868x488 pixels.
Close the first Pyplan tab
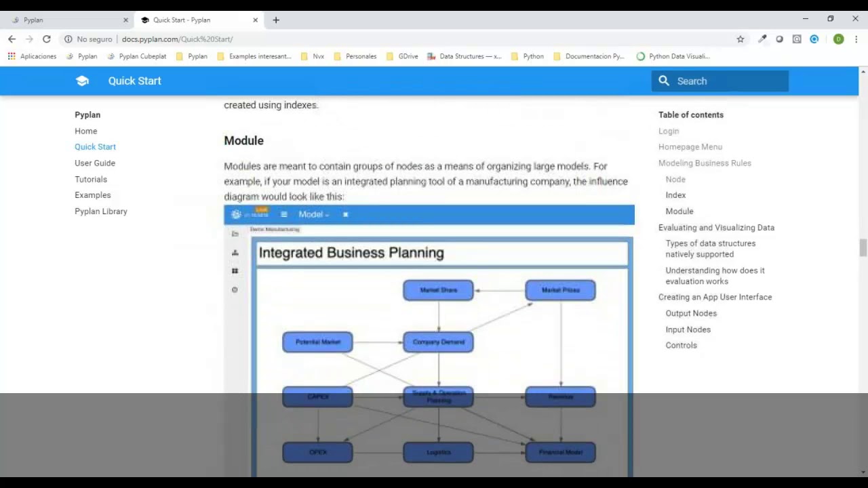click(x=125, y=20)
